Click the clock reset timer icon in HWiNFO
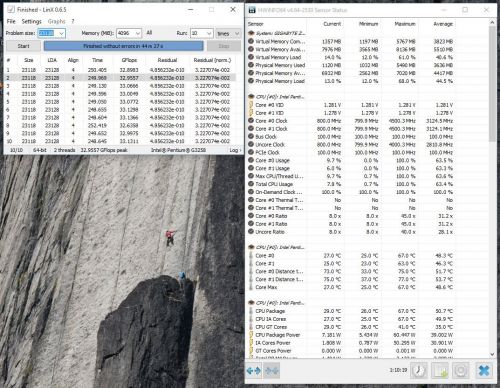 click(419, 370)
